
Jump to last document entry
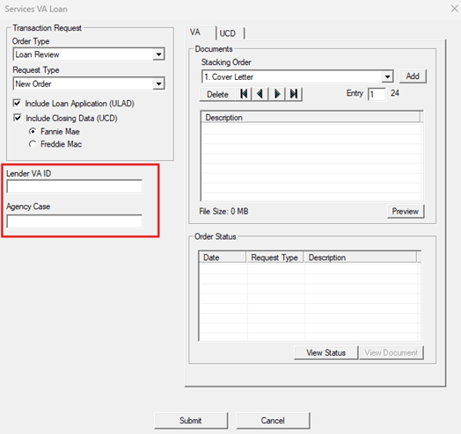click(x=294, y=94)
